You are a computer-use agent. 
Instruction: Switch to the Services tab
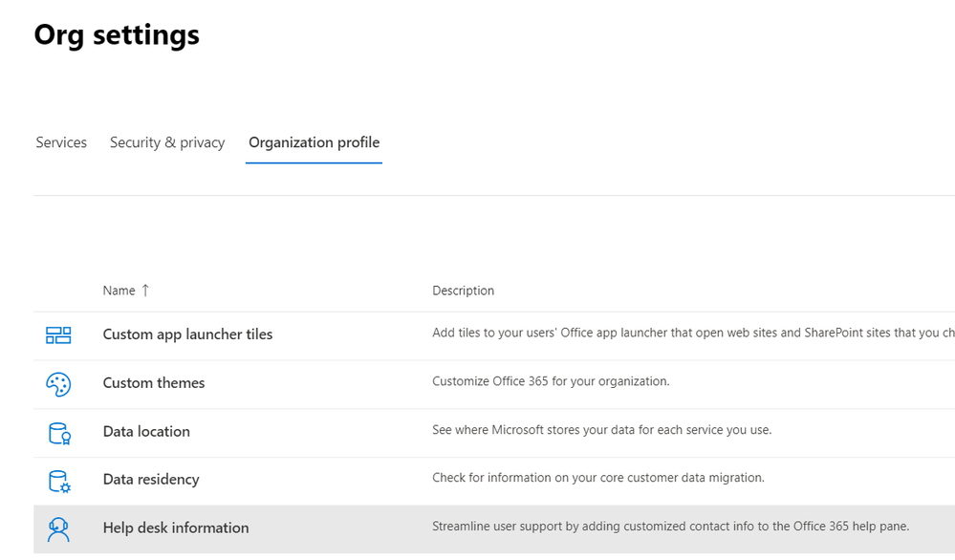point(61,142)
